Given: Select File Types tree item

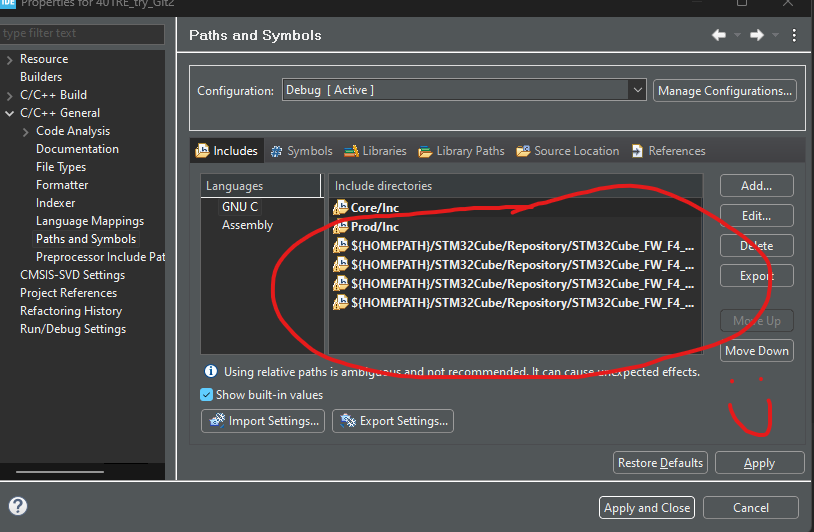Looking at the screenshot, I should point(61,167).
